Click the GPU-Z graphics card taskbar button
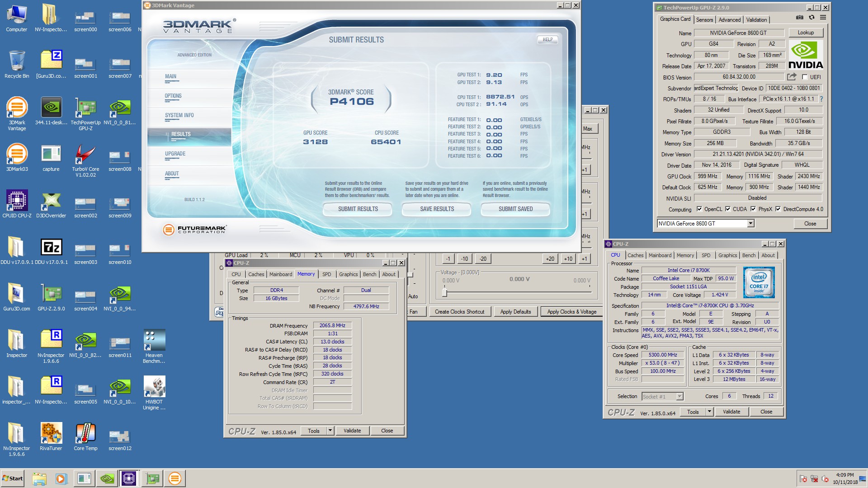868x488 pixels. [x=153, y=479]
